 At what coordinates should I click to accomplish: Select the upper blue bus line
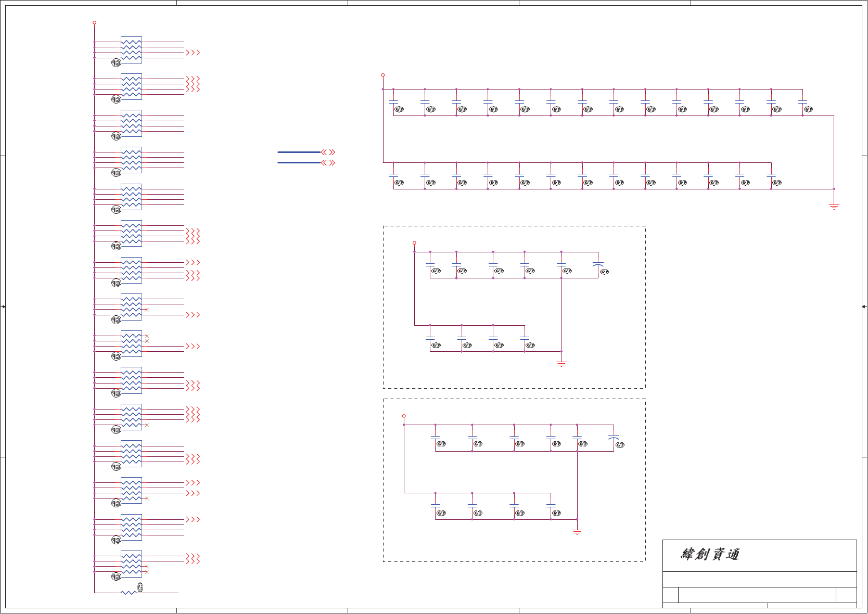point(299,152)
